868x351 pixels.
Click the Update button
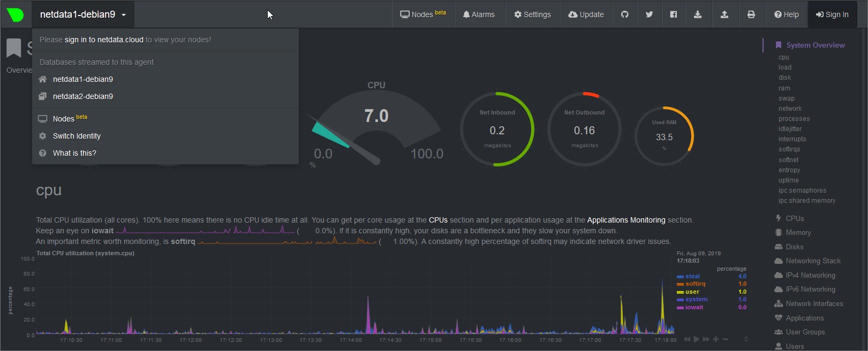click(586, 14)
